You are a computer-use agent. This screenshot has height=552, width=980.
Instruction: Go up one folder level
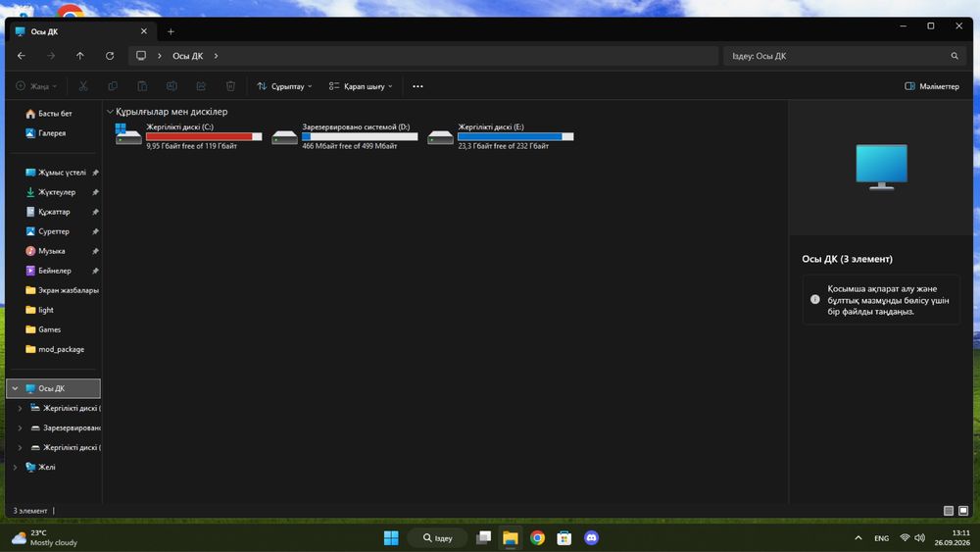tap(80, 56)
